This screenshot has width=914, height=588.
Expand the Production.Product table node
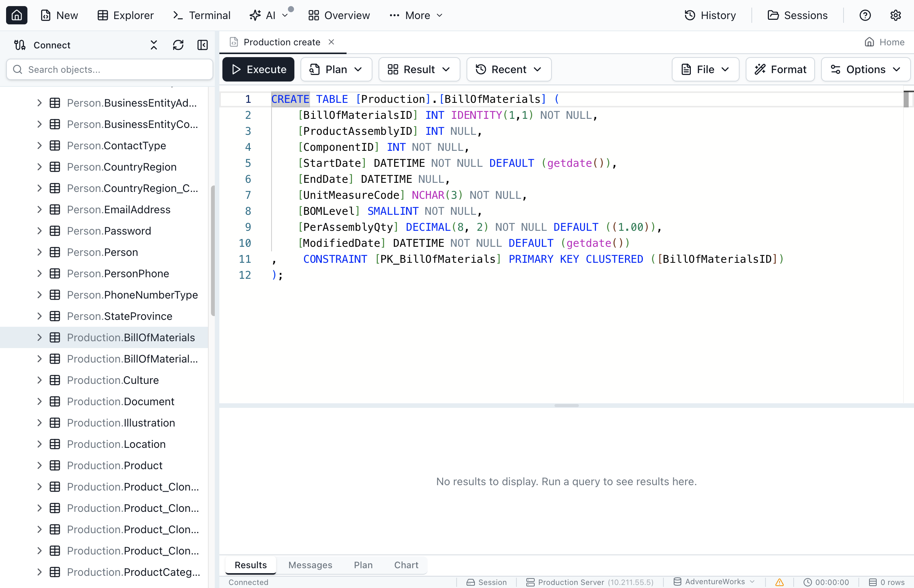coord(39,465)
